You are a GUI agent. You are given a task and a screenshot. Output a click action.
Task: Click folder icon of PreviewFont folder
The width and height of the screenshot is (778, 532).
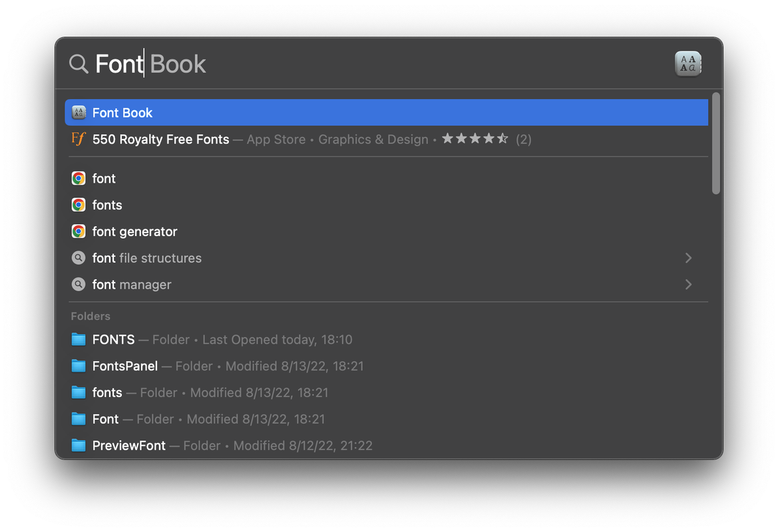pyautogui.click(x=79, y=446)
